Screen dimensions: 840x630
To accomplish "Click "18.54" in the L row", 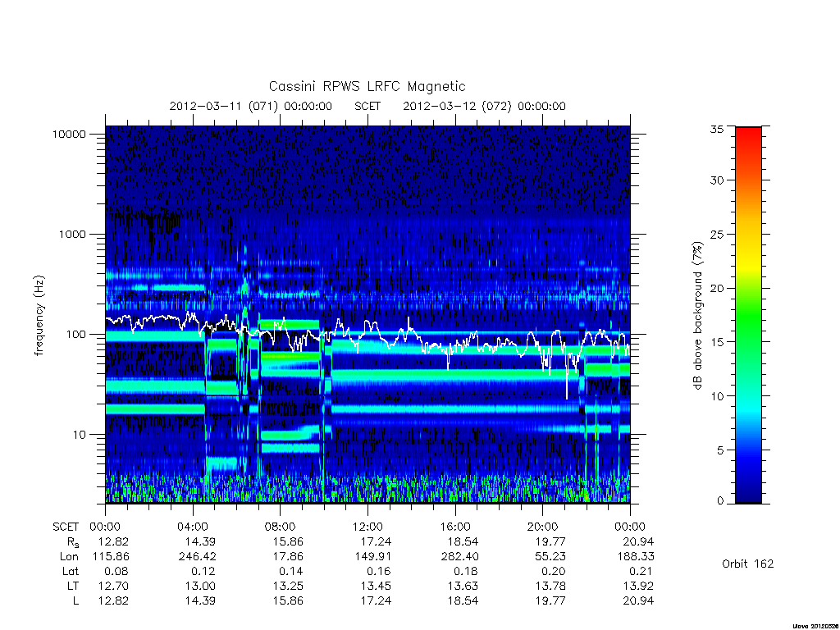I will (463, 600).
